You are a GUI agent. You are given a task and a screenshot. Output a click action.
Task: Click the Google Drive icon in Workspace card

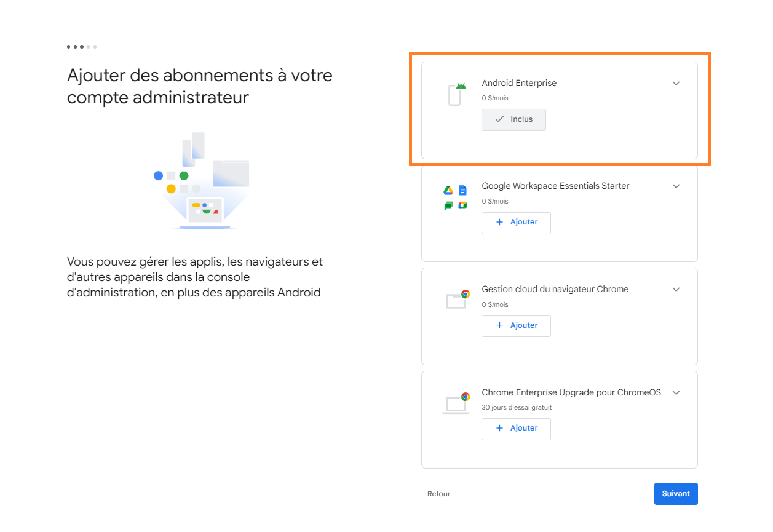[x=448, y=191]
